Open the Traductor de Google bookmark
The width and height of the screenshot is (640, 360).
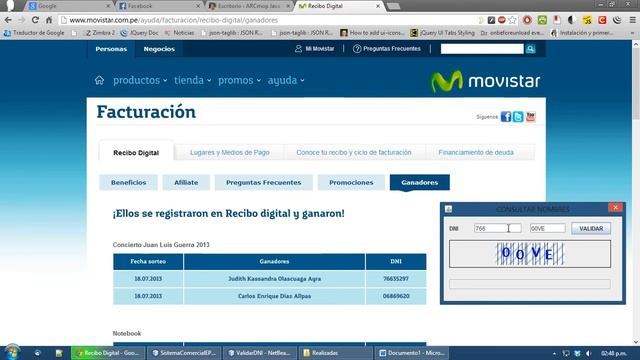click(34, 33)
